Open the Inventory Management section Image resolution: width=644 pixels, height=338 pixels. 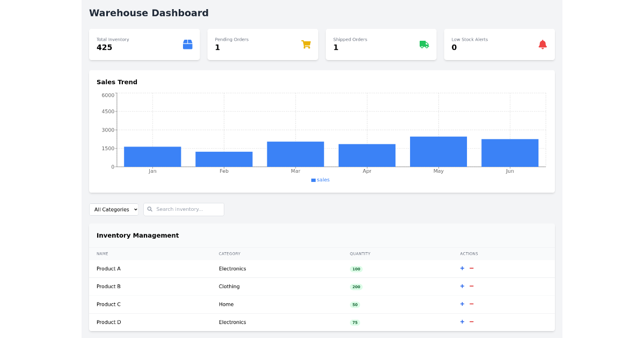coord(137,235)
